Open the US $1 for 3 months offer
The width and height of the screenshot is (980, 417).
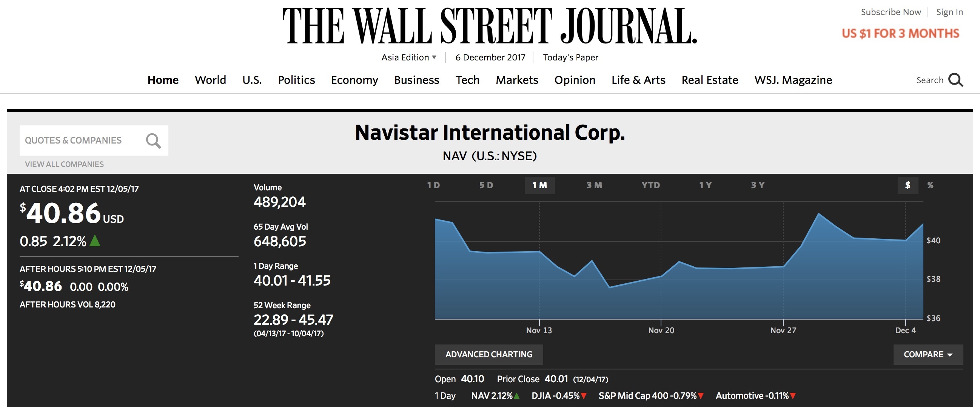pos(900,34)
